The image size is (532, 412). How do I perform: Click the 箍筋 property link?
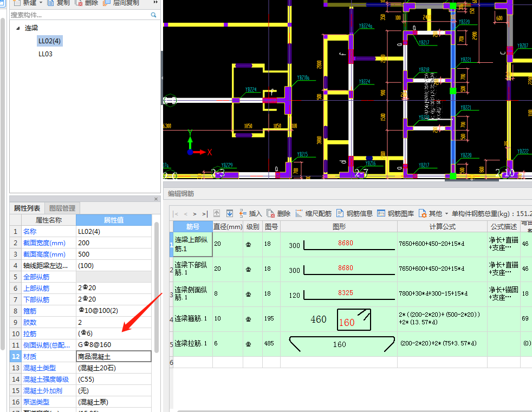30,311
